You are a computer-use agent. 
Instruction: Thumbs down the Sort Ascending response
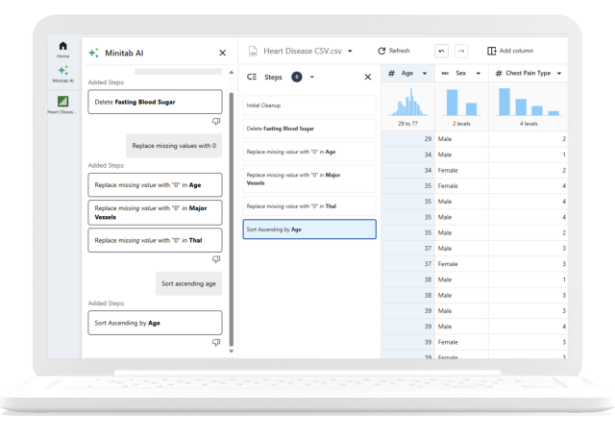[216, 342]
